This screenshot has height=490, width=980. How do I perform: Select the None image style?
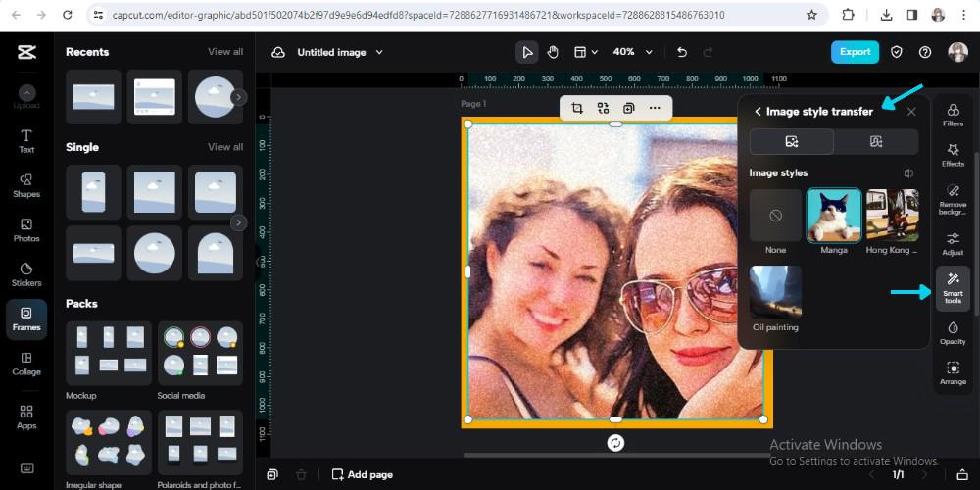coord(775,216)
